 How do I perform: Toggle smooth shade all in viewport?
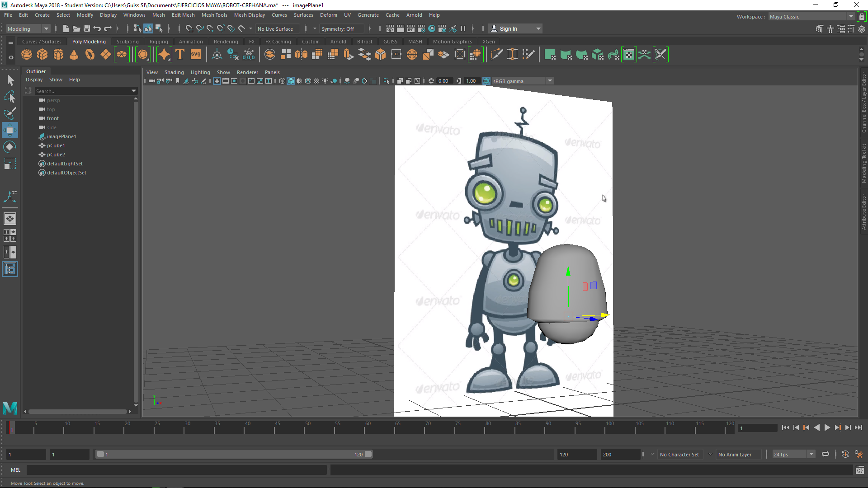(x=291, y=81)
